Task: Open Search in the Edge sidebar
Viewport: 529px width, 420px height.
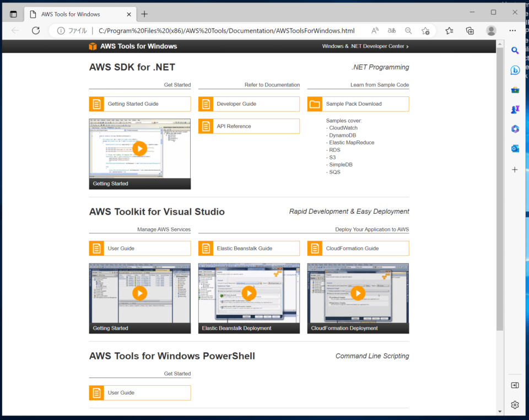Action: tap(515, 50)
